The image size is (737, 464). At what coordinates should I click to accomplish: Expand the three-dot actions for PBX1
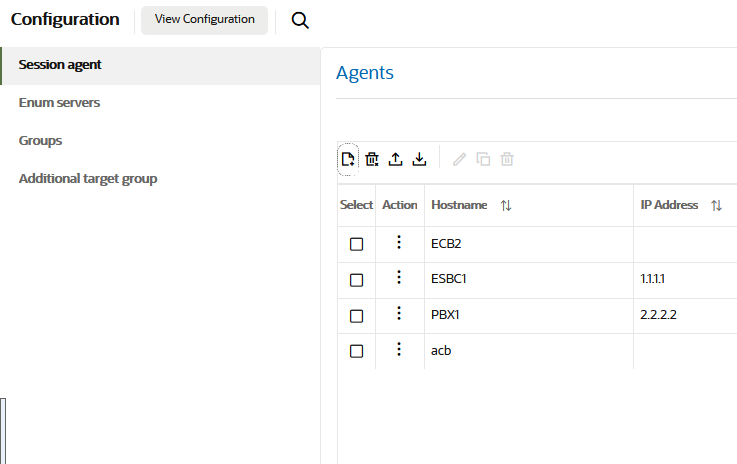[399, 314]
